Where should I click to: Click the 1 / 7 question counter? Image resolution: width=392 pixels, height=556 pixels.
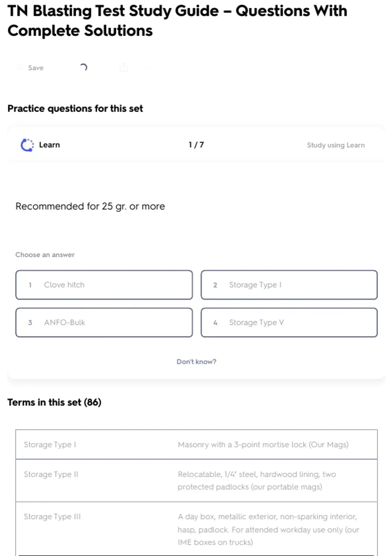click(x=196, y=145)
